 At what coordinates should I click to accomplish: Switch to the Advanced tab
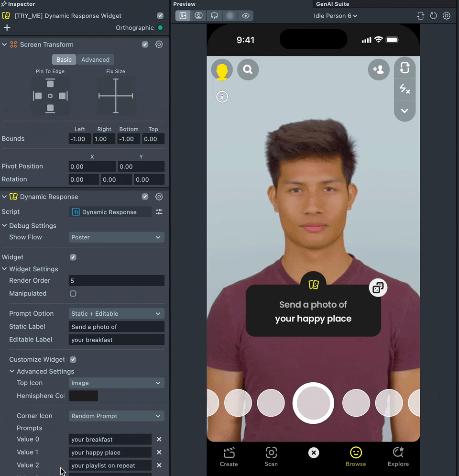pyautogui.click(x=95, y=60)
